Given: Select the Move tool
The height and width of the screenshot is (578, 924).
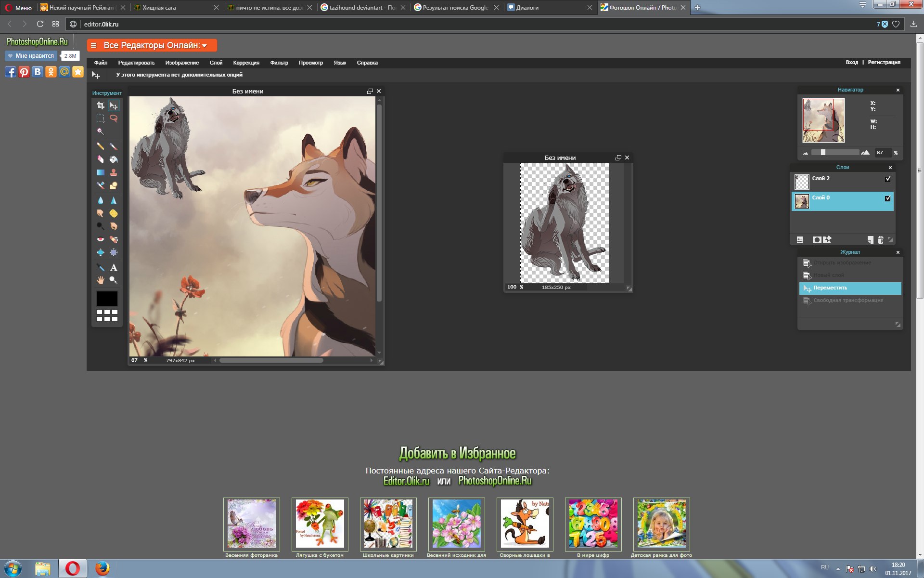Looking at the screenshot, I should [114, 105].
